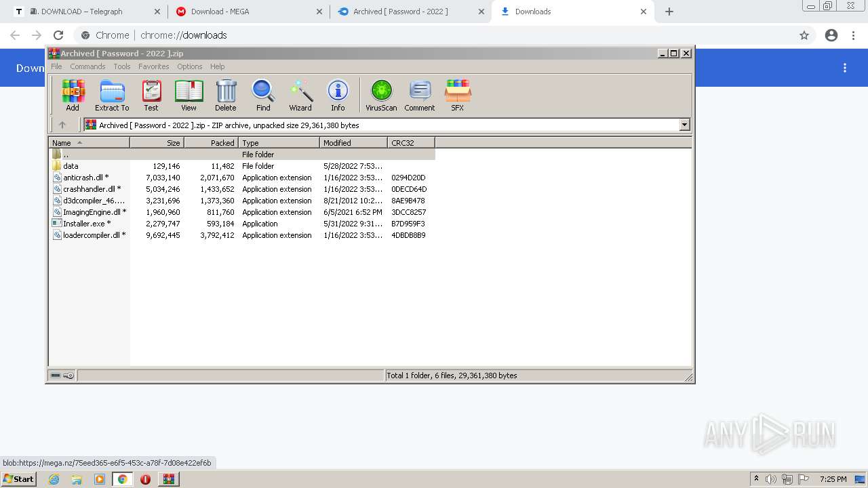Sort by the Type column header
This screenshot has width=868, height=488.
[x=279, y=143]
